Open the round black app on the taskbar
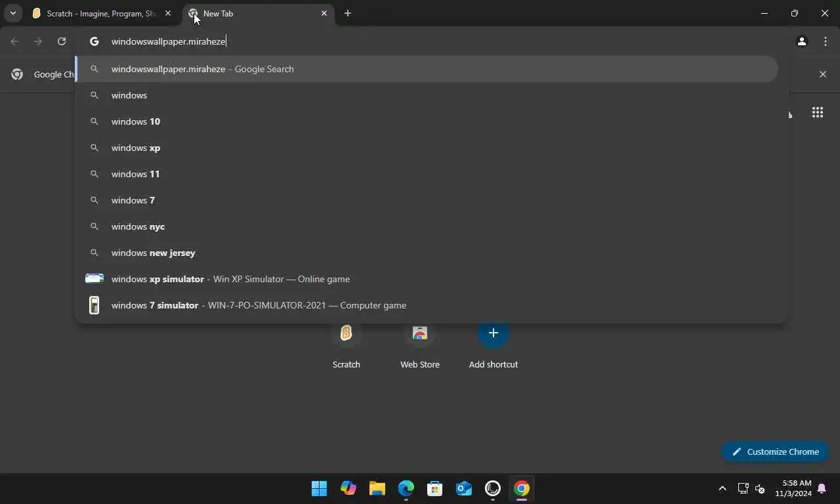840x504 pixels. [x=493, y=488]
